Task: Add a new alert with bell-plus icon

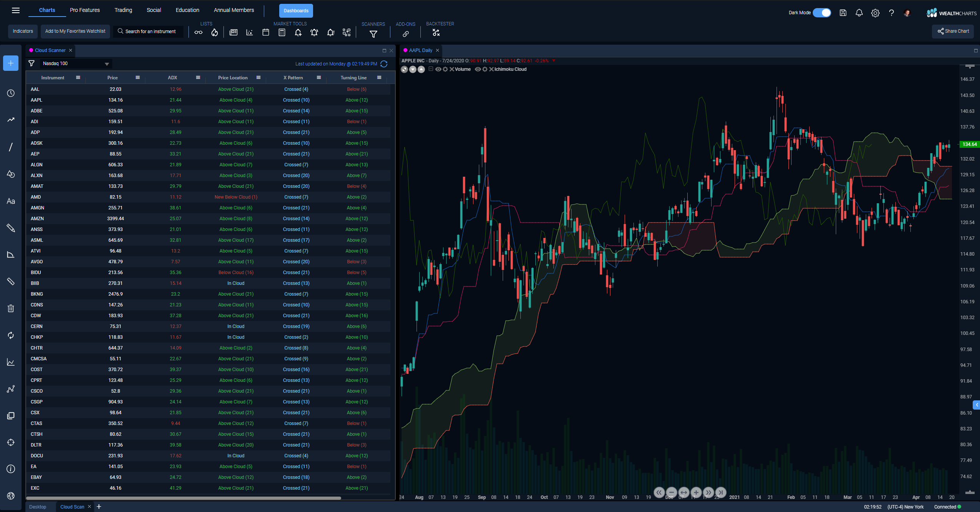Action: point(298,33)
